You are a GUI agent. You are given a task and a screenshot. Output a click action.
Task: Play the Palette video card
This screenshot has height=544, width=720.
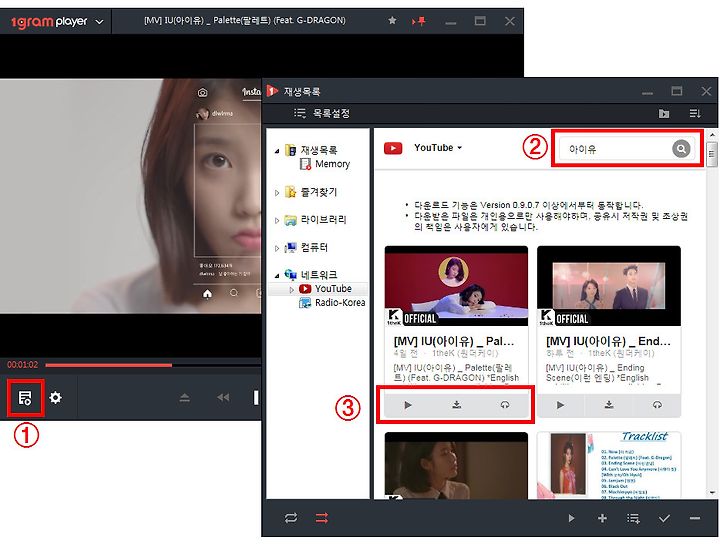coord(407,405)
